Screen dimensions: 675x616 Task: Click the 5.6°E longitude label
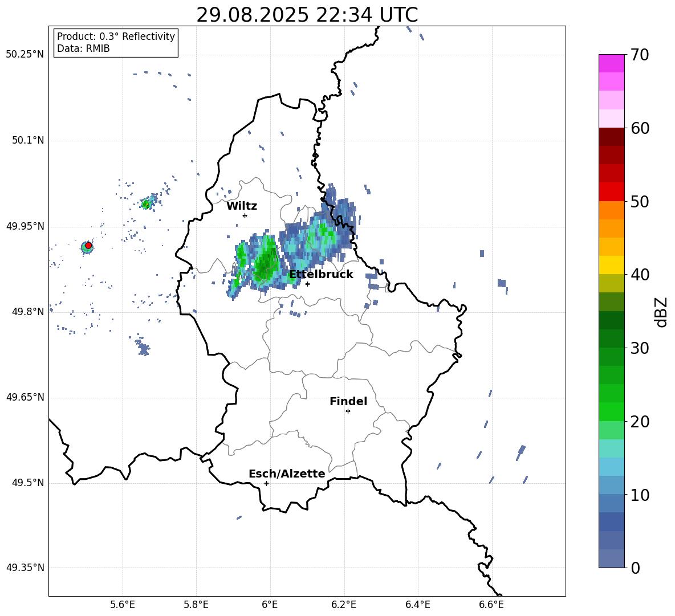point(123,605)
